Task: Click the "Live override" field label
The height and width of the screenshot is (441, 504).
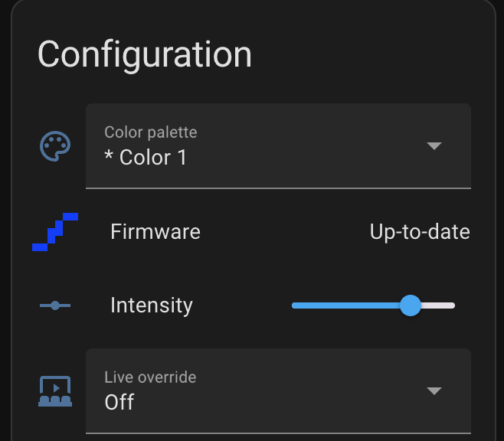Action: coord(150,377)
